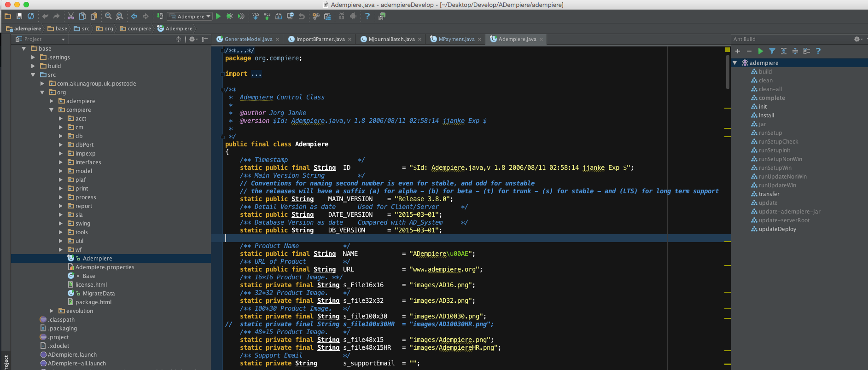Click the Undo arrow in toolbar
This screenshot has height=370, width=868.
click(45, 16)
